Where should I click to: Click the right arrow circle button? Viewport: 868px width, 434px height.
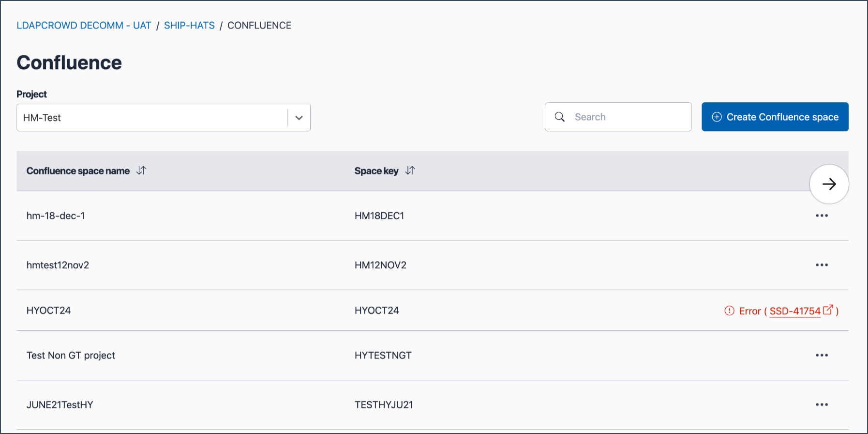(829, 184)
